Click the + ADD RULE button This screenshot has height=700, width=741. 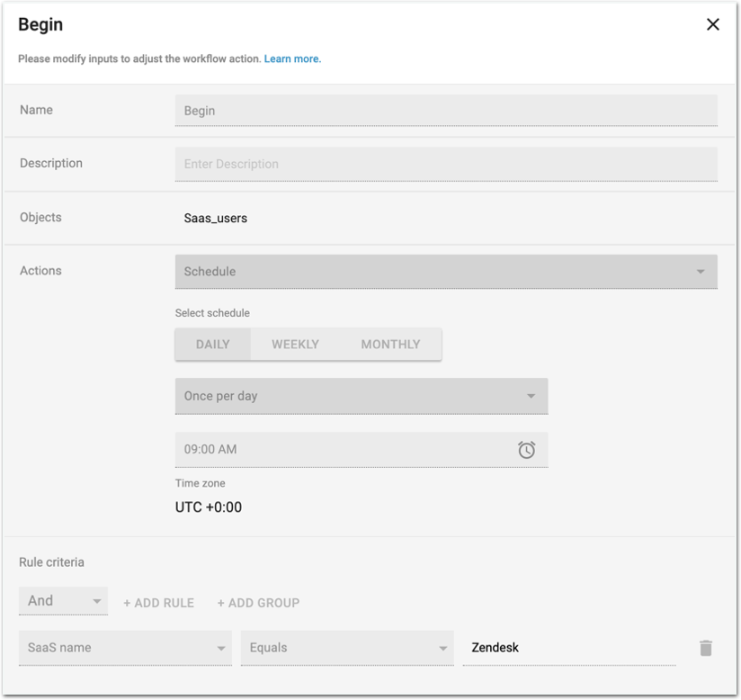tap(159, 603)
